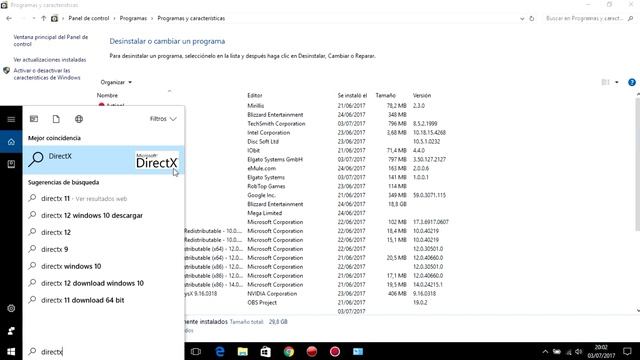Open File Explorer from the taskbar
The width and height of the screenshot is (640, 360).
pyautogui.click(x=242, y=351)
